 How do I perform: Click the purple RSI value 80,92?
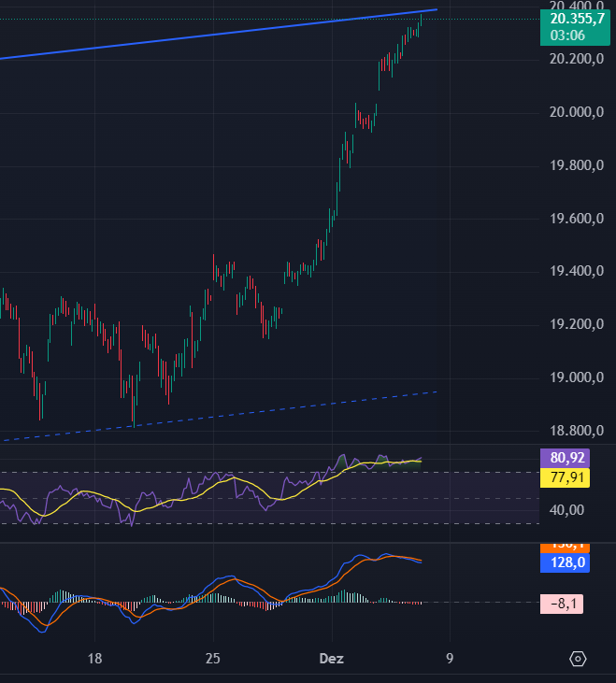(565, 458)
